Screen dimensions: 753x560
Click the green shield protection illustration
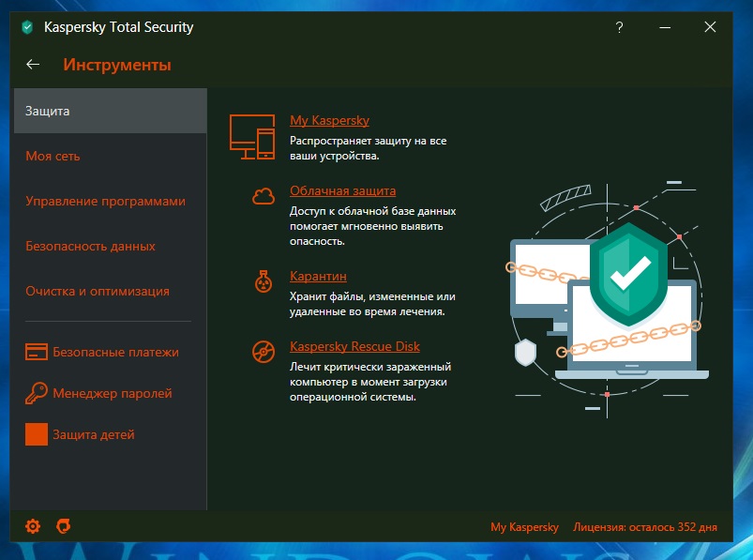628,275
